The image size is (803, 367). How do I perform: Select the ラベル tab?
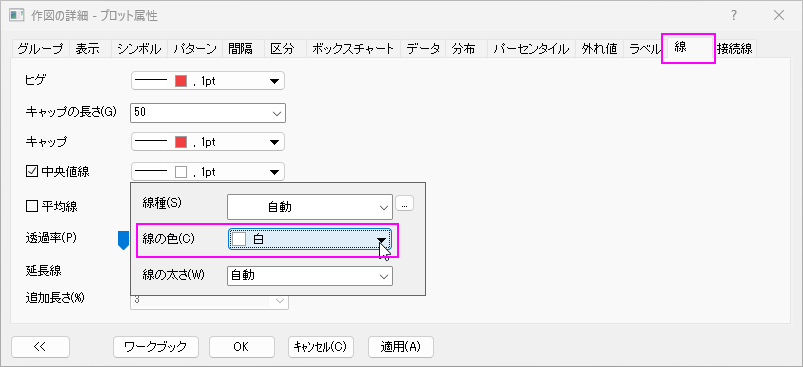click(644, 49)
